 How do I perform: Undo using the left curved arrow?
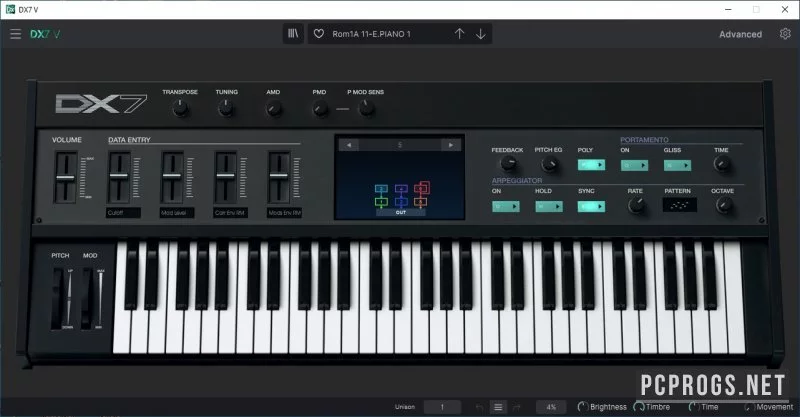click(479, 407)
